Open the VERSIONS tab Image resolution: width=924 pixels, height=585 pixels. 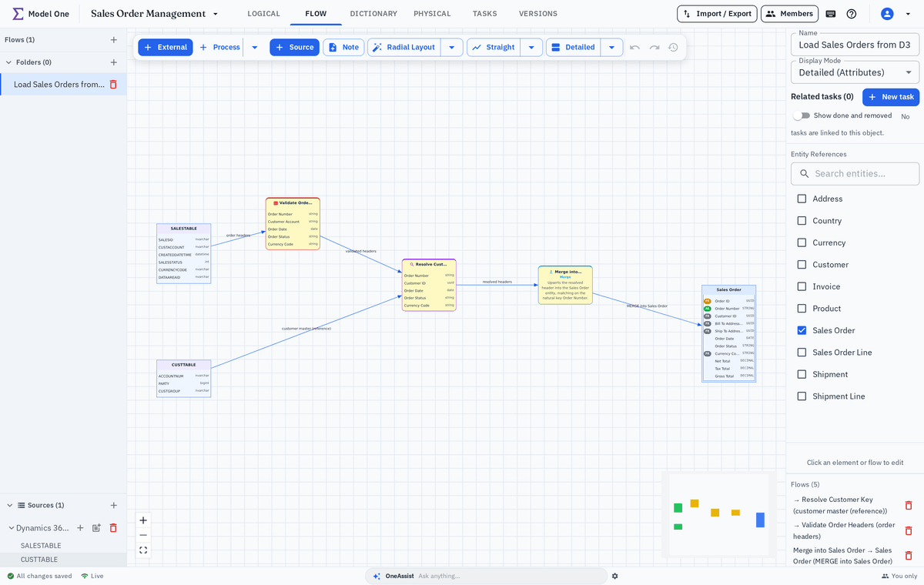(538, 14)
